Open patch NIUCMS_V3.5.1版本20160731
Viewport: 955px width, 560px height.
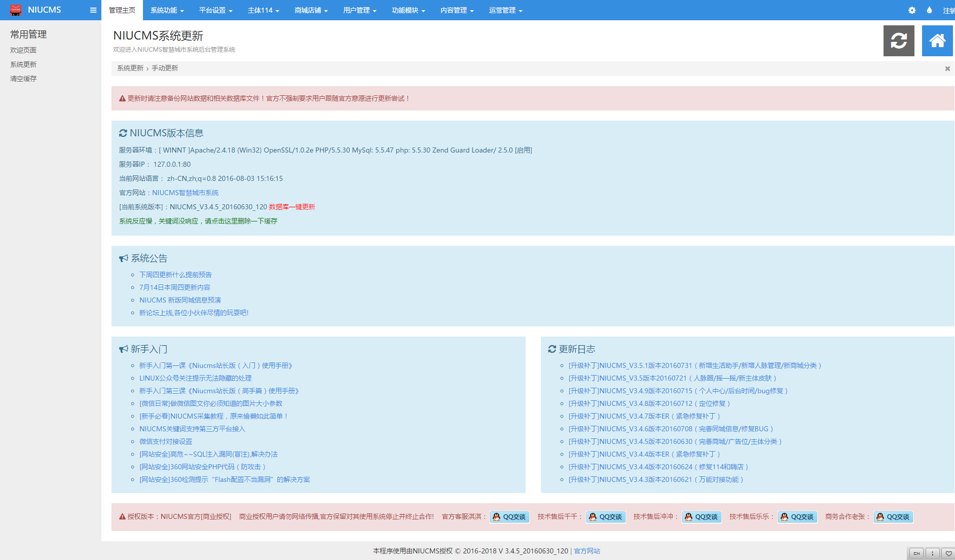tap(695, 365)
